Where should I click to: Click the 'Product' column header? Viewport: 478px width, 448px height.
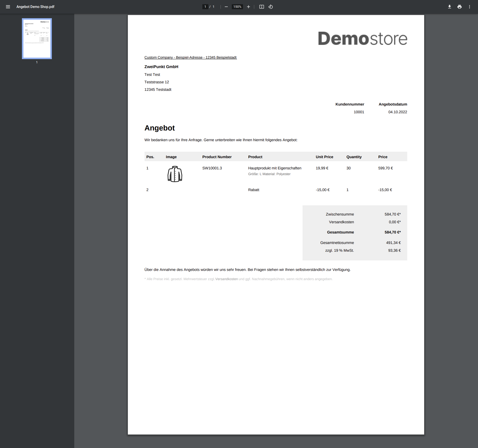point(255,157)
